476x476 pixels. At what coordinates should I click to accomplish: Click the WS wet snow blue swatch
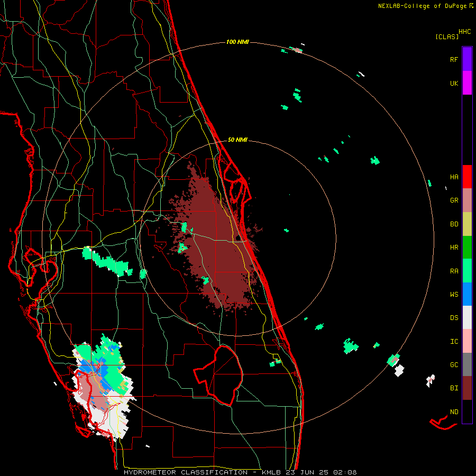click(x=467, y=294)
